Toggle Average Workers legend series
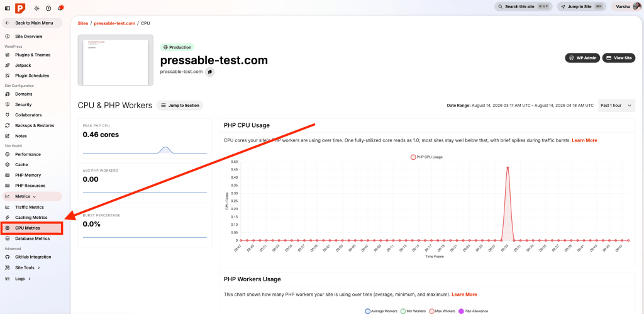Screen dimensions: 644x314 click(381, 311)
